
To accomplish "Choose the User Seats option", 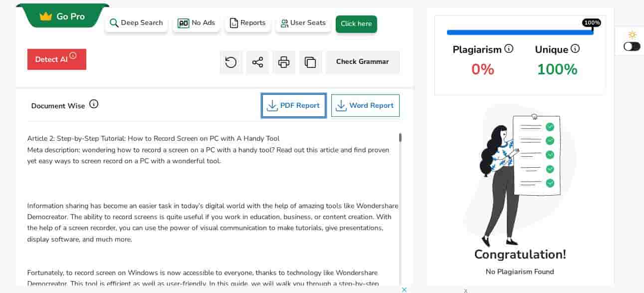I will click(x=303, y=23).
